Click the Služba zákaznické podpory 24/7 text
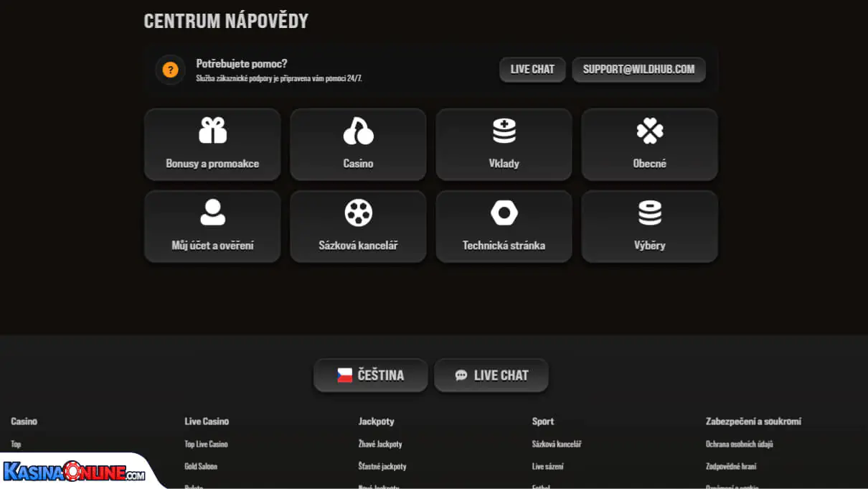 [279, 78]
